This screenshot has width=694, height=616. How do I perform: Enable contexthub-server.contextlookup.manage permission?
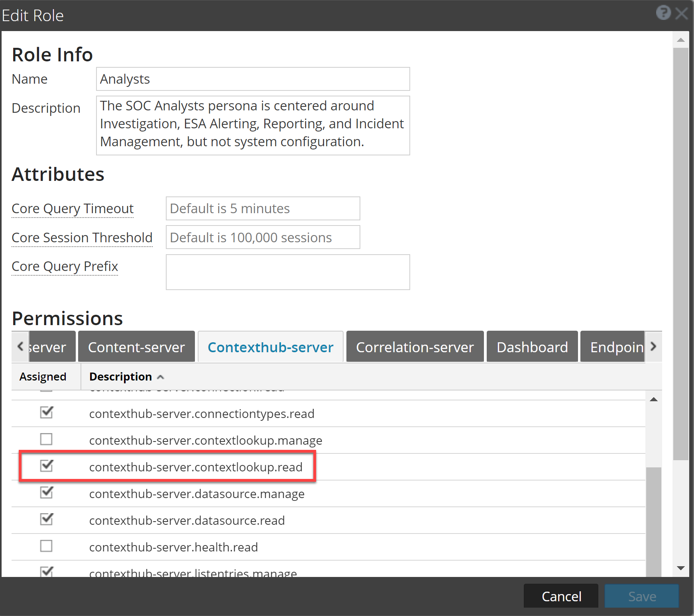(46, 439)
